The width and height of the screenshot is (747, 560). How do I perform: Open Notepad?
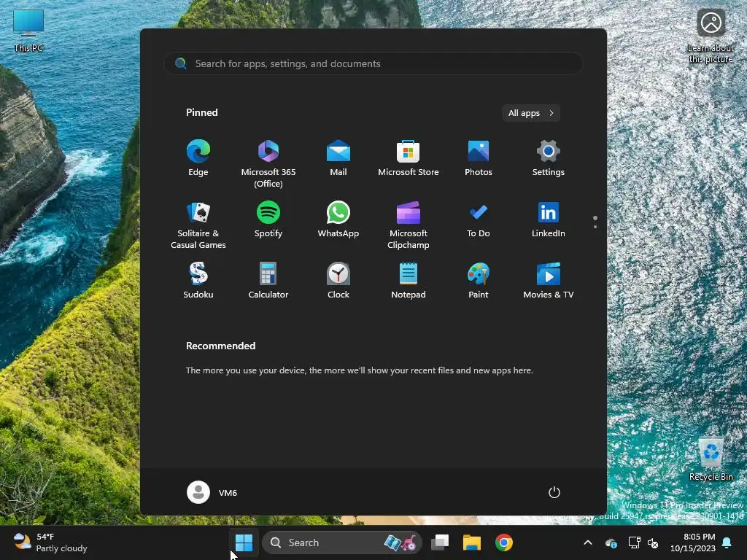coord(409,281)
